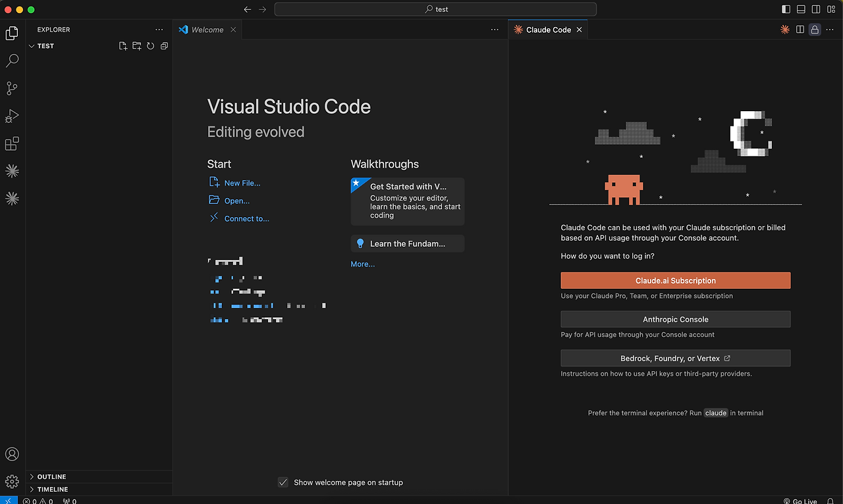Open the Extensions view in activity bar
Viewport: 843px width, 504px height.
pyautogui.click(x=12, y=143)
